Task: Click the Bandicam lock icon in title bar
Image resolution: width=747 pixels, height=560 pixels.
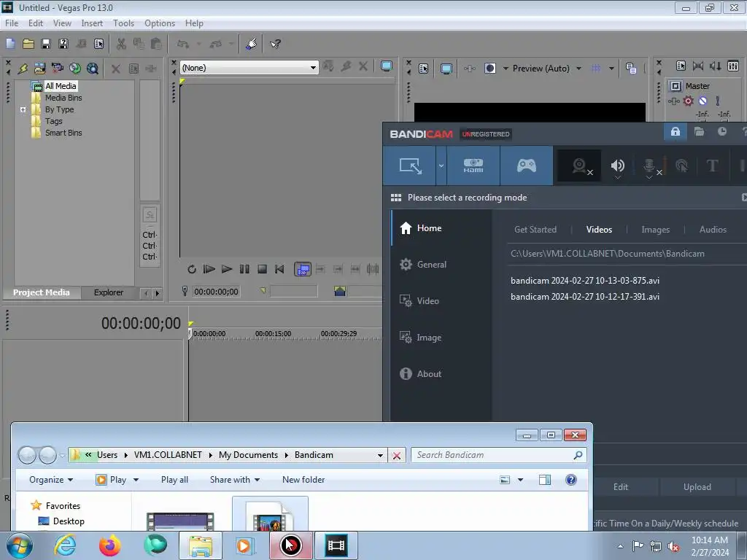Action: [676, 132]
